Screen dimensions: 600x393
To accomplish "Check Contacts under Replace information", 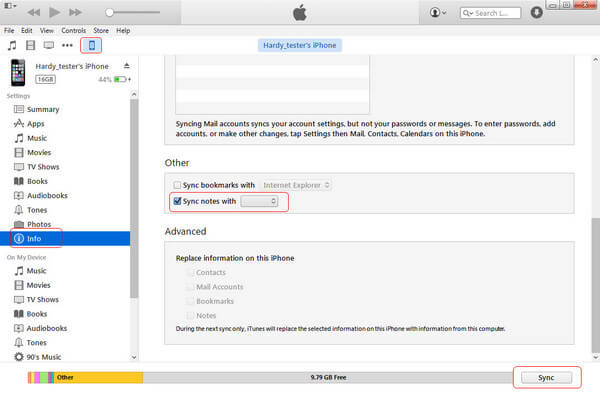I will (x=190, y=272).
